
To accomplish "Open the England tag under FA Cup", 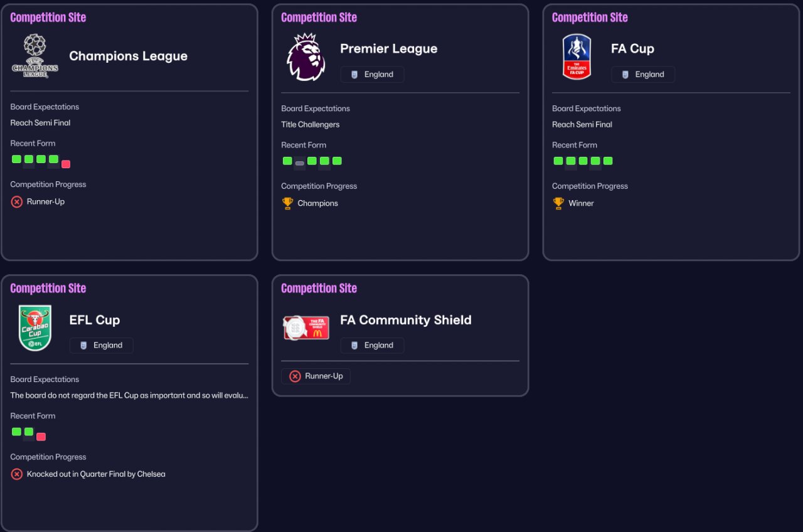I will [x=643, y=75].
